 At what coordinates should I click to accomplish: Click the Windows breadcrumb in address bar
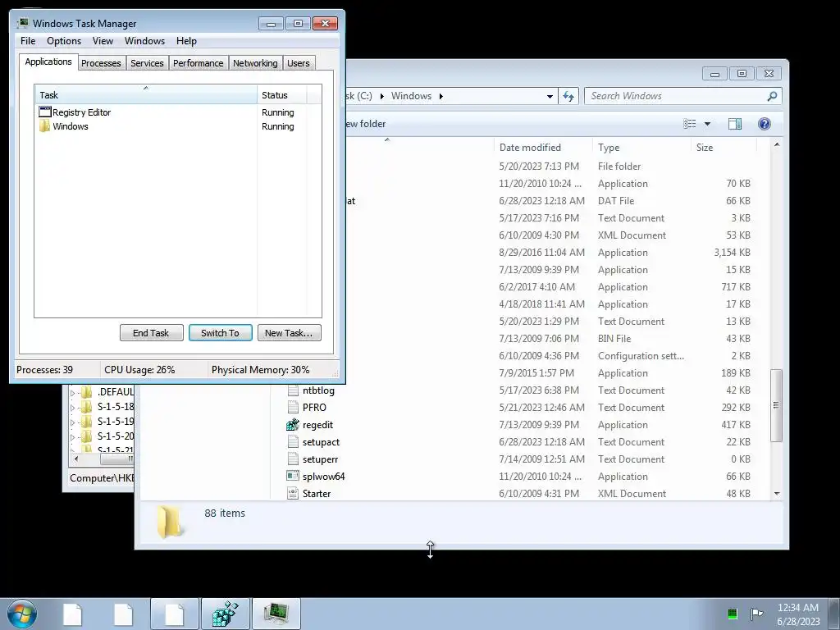[x=411, y=96]
